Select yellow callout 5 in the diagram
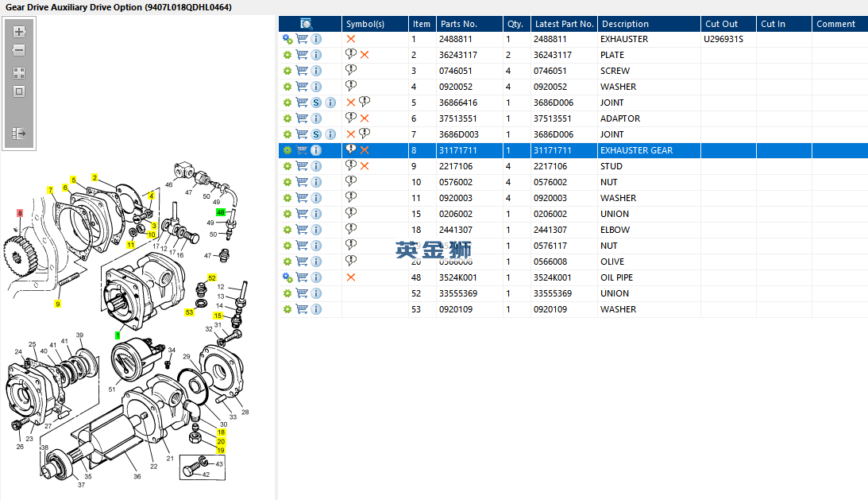 [73, 180]
